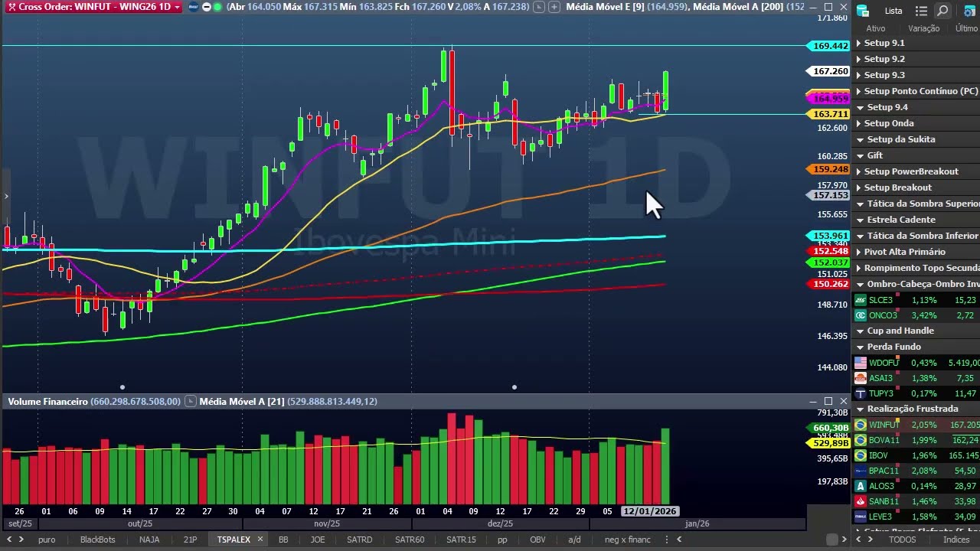Switch to the 21P chart tab
The image size is (980, 551).
click(x=190, y=540)
